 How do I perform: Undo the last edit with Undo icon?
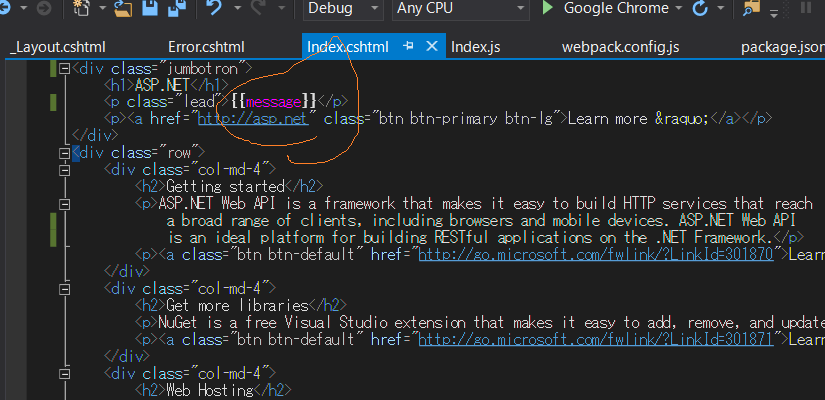(213, 8)
